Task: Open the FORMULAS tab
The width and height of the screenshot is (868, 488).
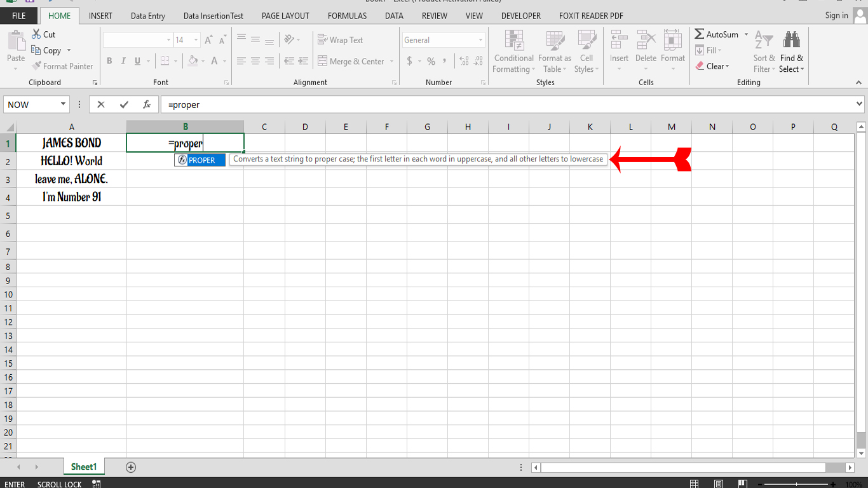Action: click(x=348, y=16)
